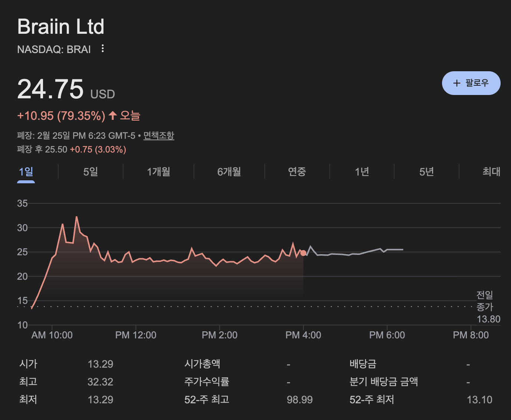Select the 최대 max range tab

click(491, 172)
